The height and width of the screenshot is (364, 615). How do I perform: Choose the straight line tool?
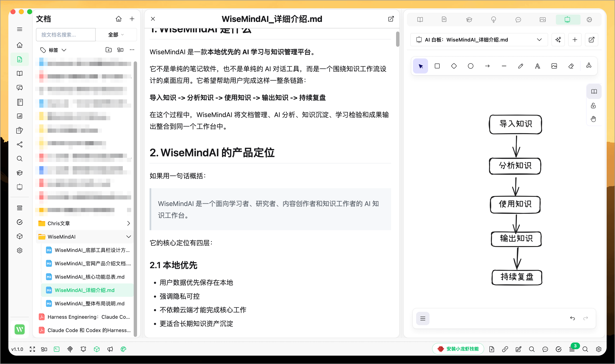point(504,66)
